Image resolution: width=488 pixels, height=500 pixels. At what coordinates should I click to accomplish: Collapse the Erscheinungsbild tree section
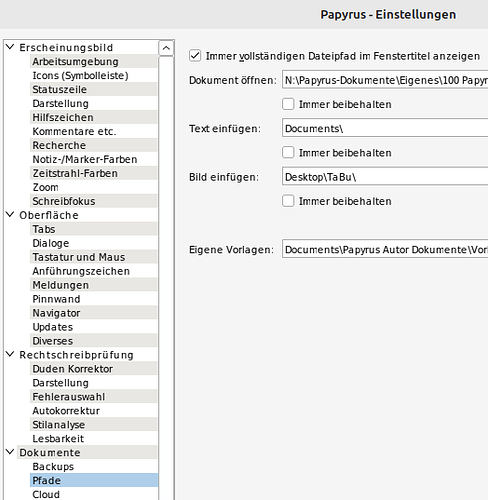pos(10,47)
